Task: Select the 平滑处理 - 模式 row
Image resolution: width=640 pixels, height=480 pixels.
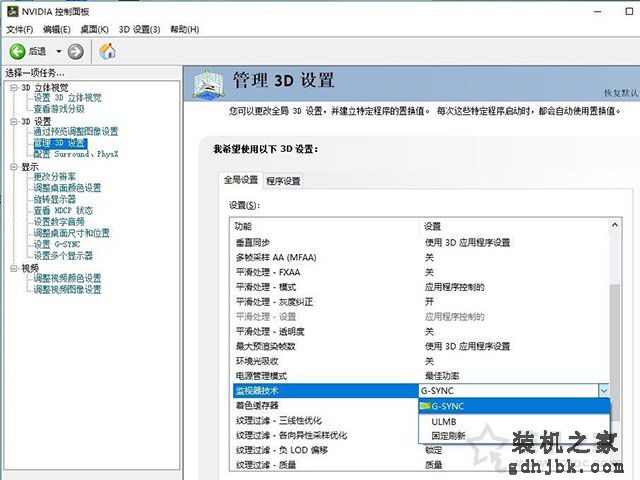Action: [x=421, y=287]
